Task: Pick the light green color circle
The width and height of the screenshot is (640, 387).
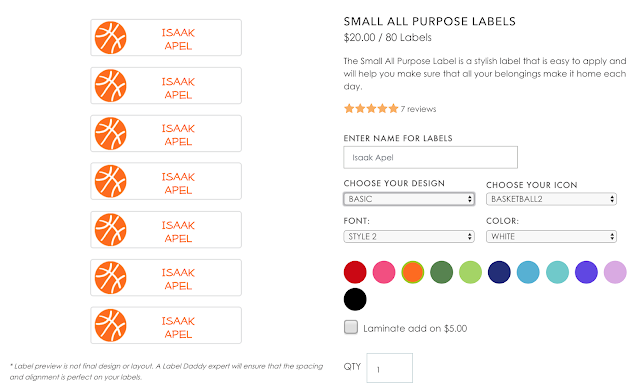Action: coord(471,272)
